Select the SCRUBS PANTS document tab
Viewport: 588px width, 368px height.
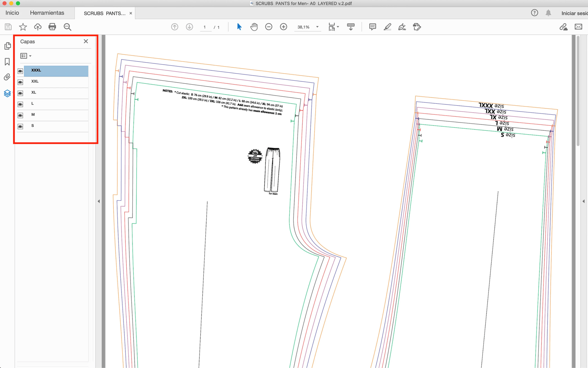[105, 13]
